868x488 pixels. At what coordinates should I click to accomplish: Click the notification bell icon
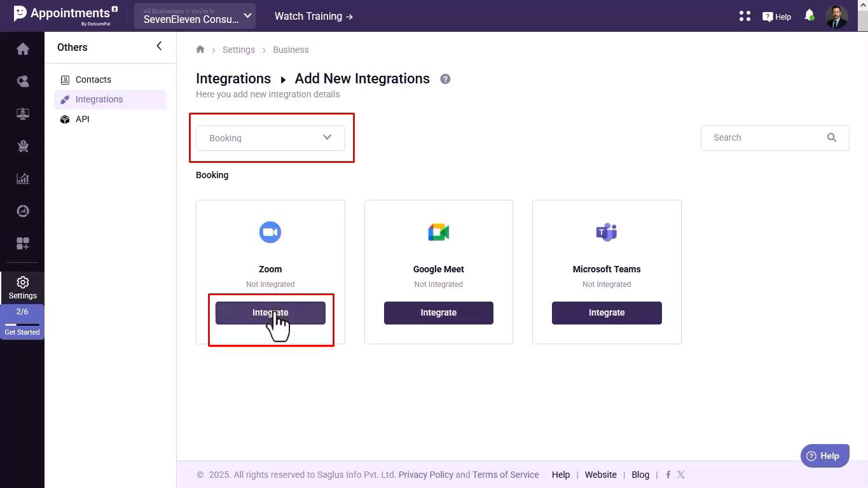809,15
